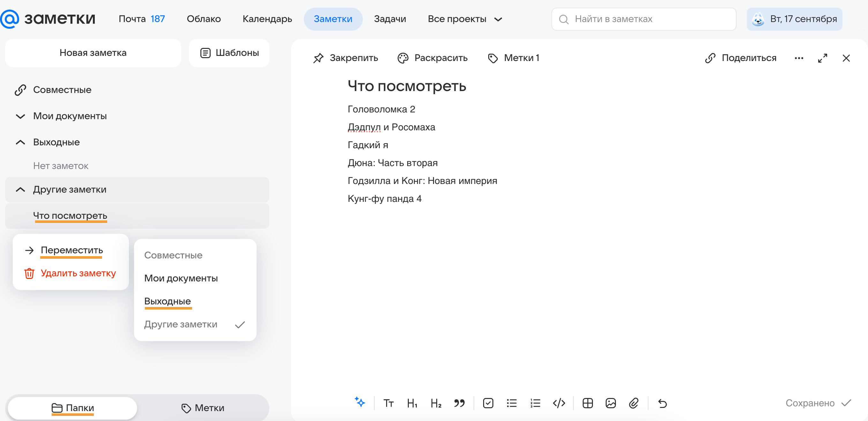Viewport: 868px width, 421px height.
Task: Choose Переместить in context menu
Action: (x=64, y=250)
